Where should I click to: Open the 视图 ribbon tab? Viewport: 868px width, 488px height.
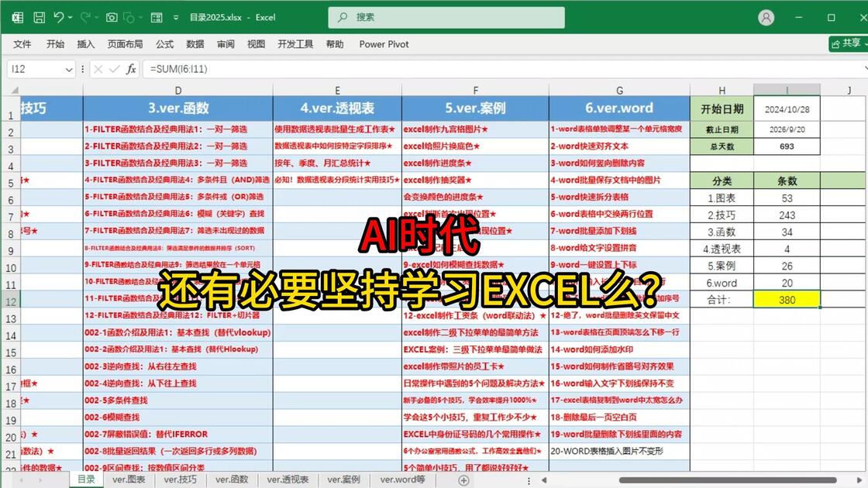pos(256,44)
